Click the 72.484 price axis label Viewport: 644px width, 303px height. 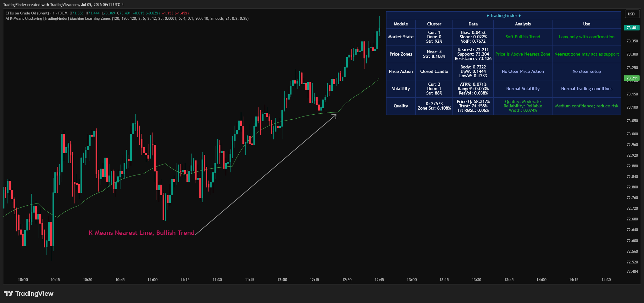(632, 271)
